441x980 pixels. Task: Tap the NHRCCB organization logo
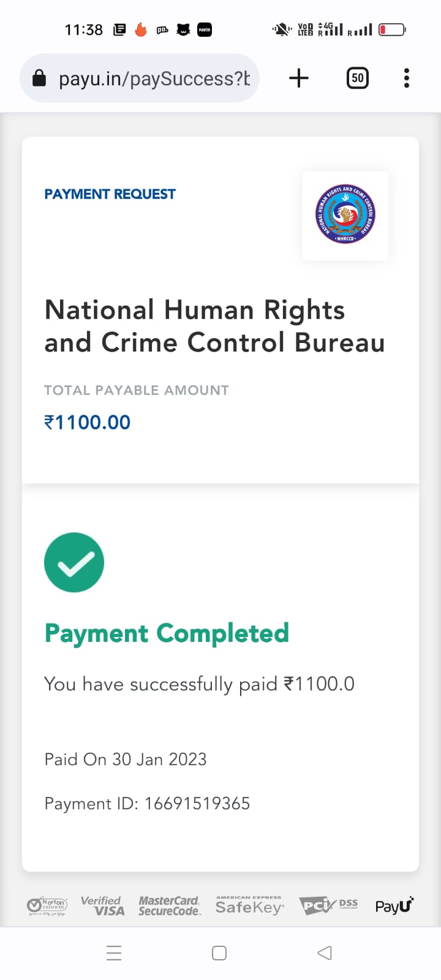(x=345, y=215)
